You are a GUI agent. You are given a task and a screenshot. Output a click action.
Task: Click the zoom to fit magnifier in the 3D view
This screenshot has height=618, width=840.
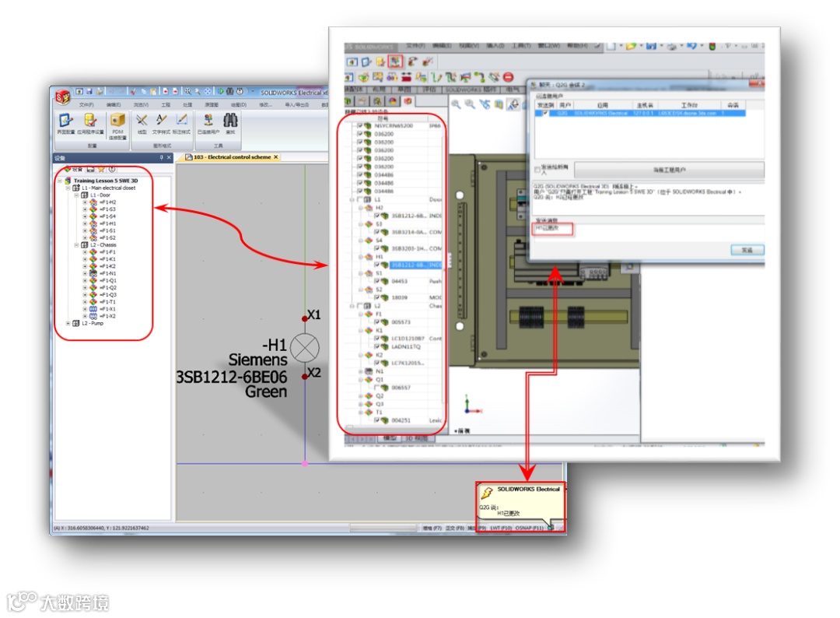[455, 104]
